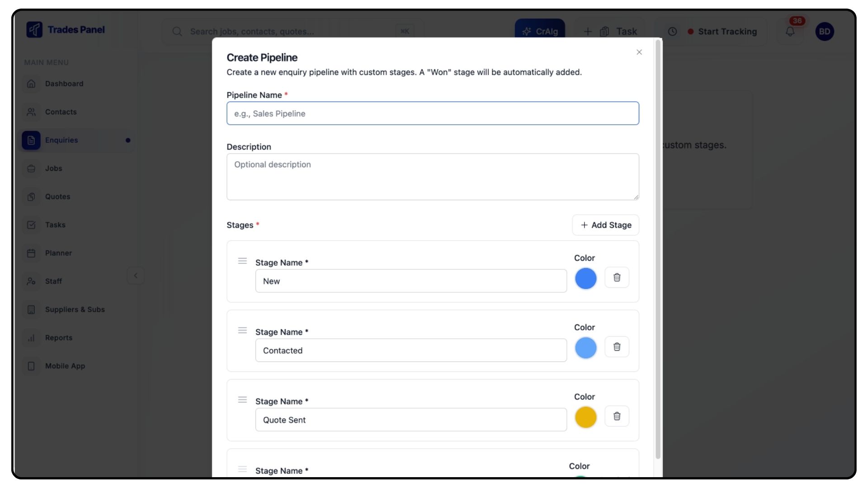The height and width of the screenshot is (488, 868).
Task: Open notifications bell icon
Action: [790, 32]
